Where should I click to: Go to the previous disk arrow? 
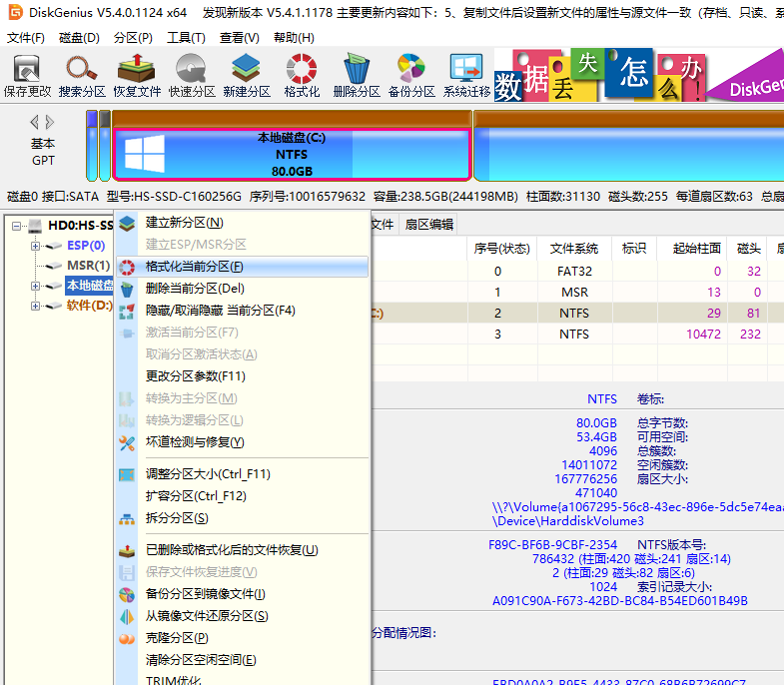coord(35,122)
